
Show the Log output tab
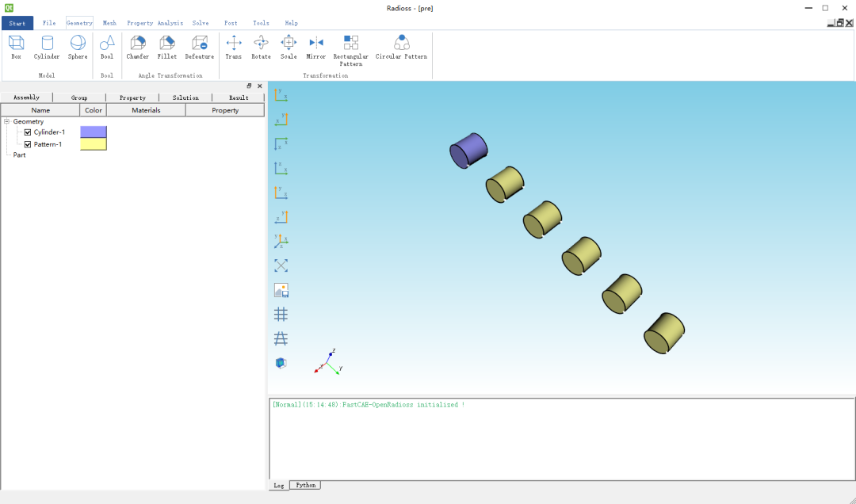click(x=278, y=486)
